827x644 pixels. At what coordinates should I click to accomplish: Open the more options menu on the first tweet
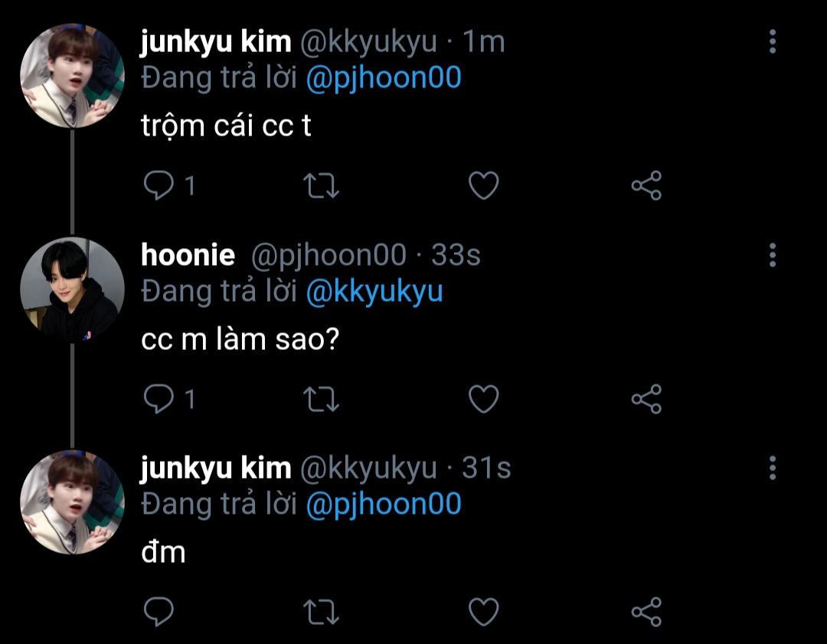(773, 41)
